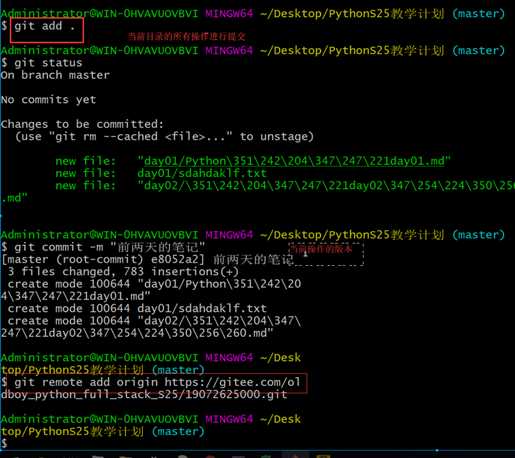Open the https://gitee.com/ol URL text

(x=232, y=382)
